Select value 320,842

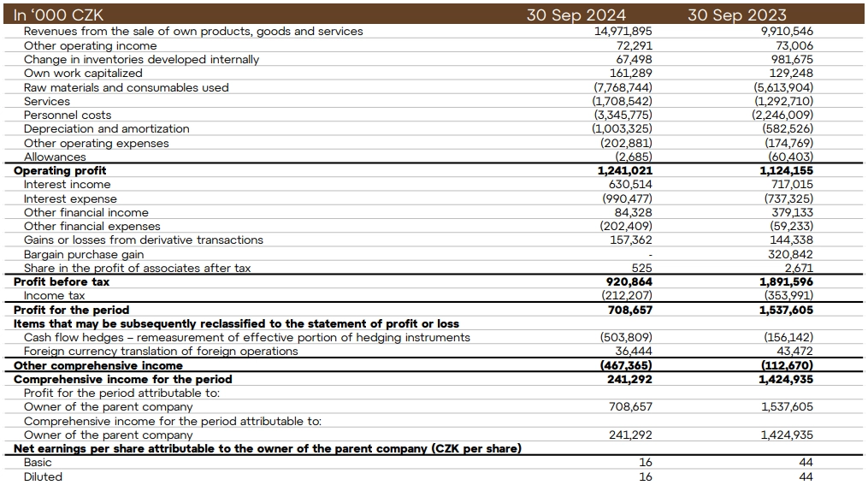click(790, 255)
